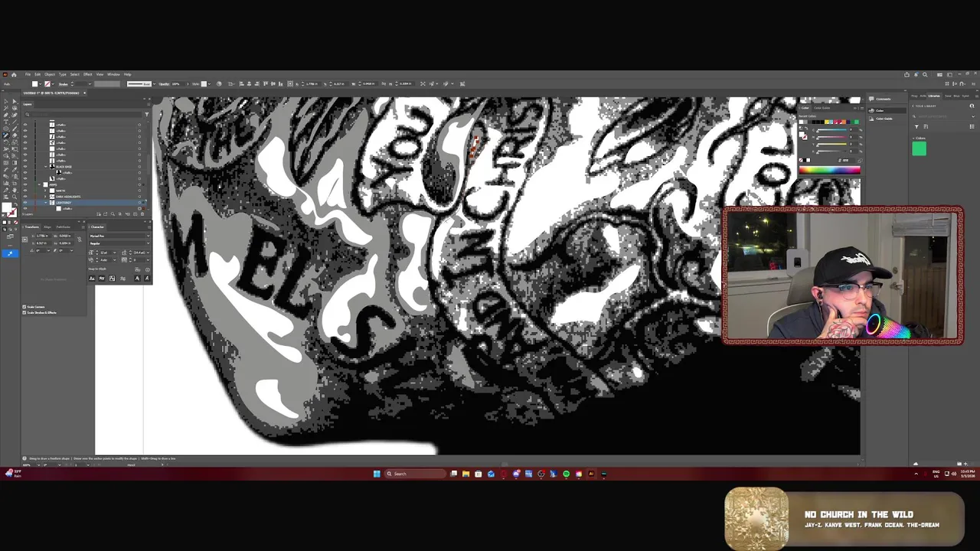This screenshot has width=980, height=551.
Task: Expand the DARK HIGHLIGHTS layer
Action: [x=45, y=197]
